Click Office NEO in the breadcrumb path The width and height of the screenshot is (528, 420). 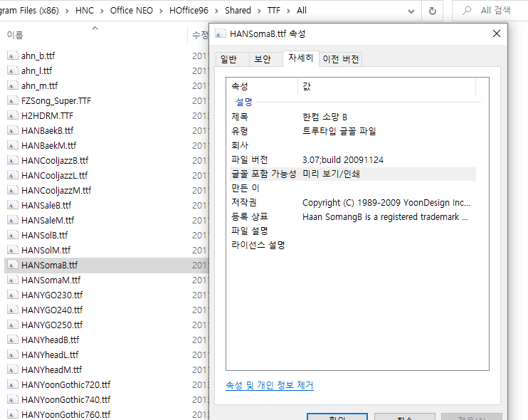click(x=132, y=11)
